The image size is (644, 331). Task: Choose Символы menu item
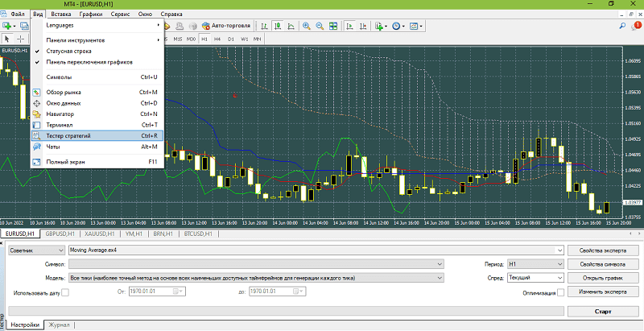[97, 77]
